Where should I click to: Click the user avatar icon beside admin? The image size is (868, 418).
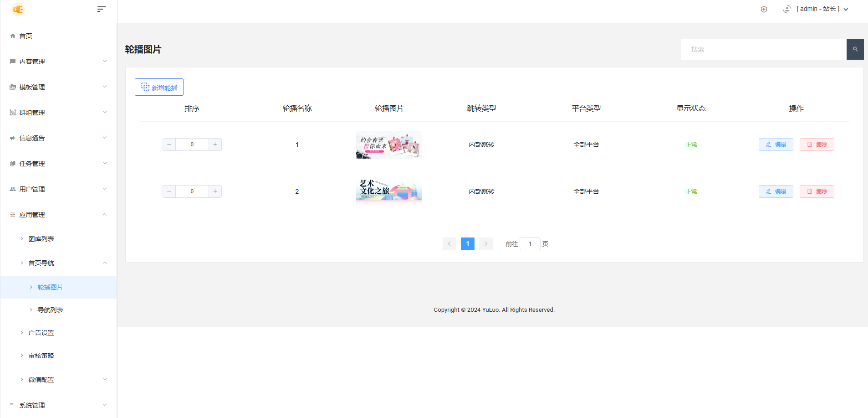pos(786,9)
